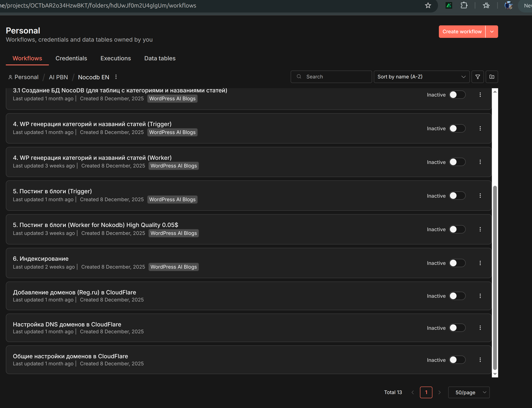Viewport: 532px width, 408px height.
Task: Toggle the Добавление доменов (Reg.ru) workflow active
Action: pyautogui.click(x=457, y=296)
